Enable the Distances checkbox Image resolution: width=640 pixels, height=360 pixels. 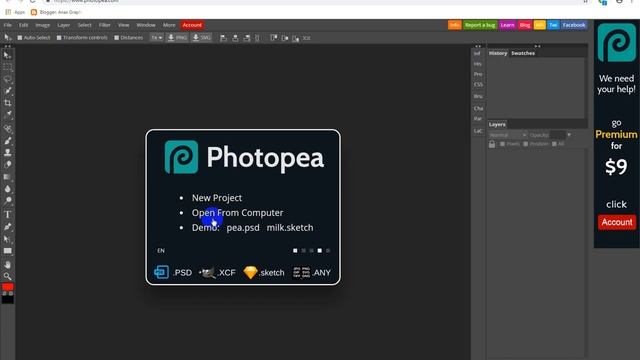pyautogui.click(x=116, y=38)
